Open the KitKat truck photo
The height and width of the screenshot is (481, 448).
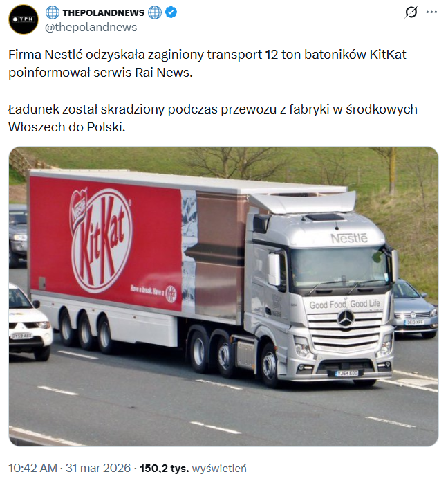pyautogui.click(x=223, y=296)
